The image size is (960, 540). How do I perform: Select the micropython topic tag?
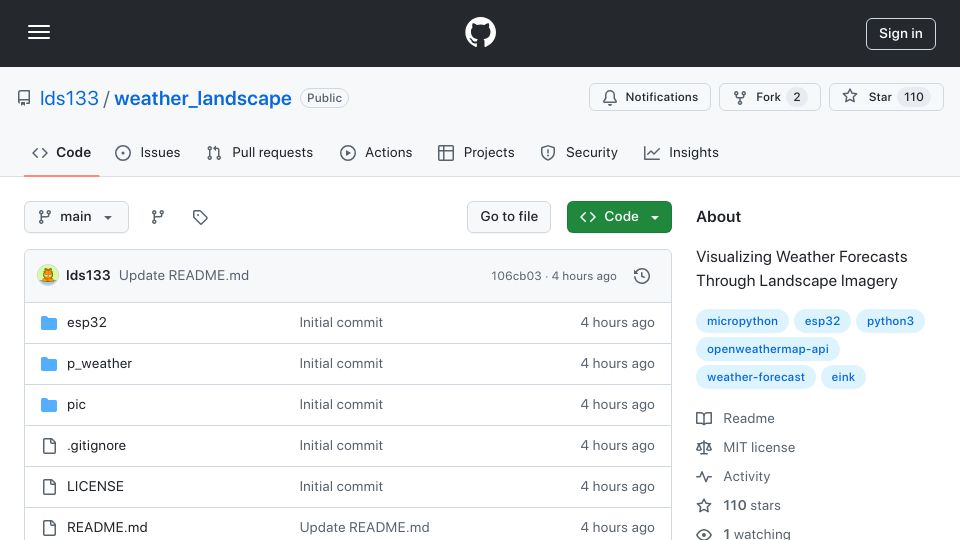coord(742,321)
